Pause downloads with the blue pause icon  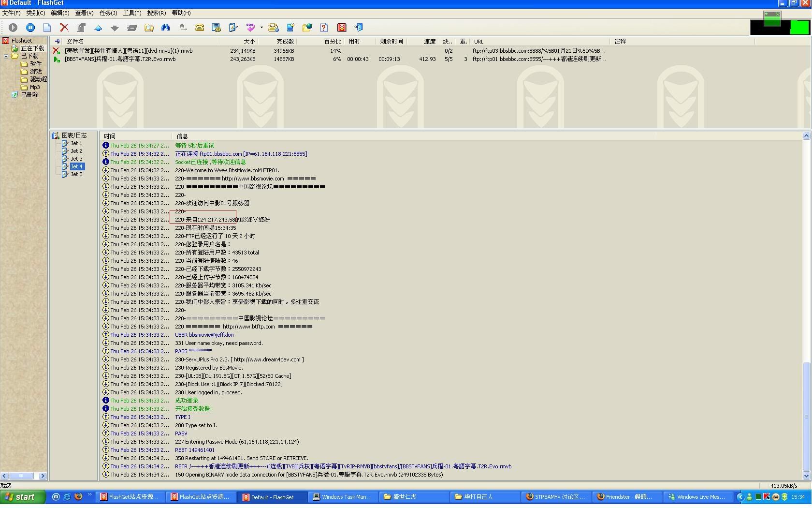[x=30, y=28]
